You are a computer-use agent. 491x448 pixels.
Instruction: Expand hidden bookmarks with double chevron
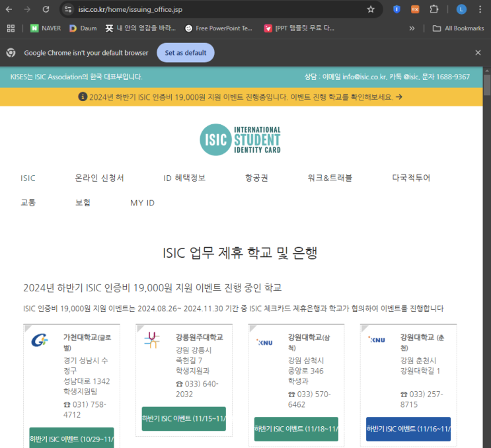click(x=412, y=28)
